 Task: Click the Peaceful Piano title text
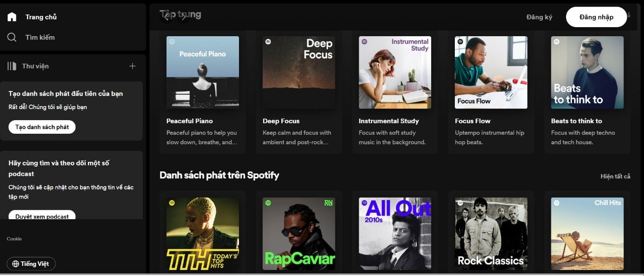click(x=190, y=121)
